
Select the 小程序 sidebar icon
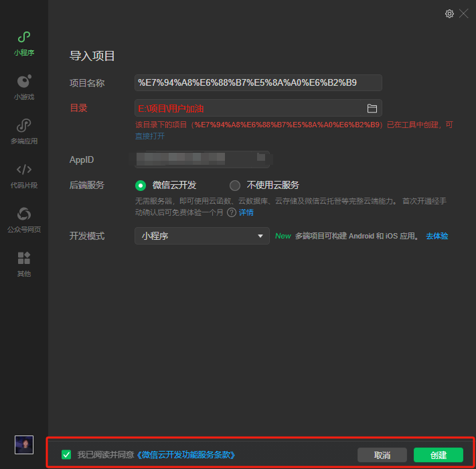[x=23, y=44]
